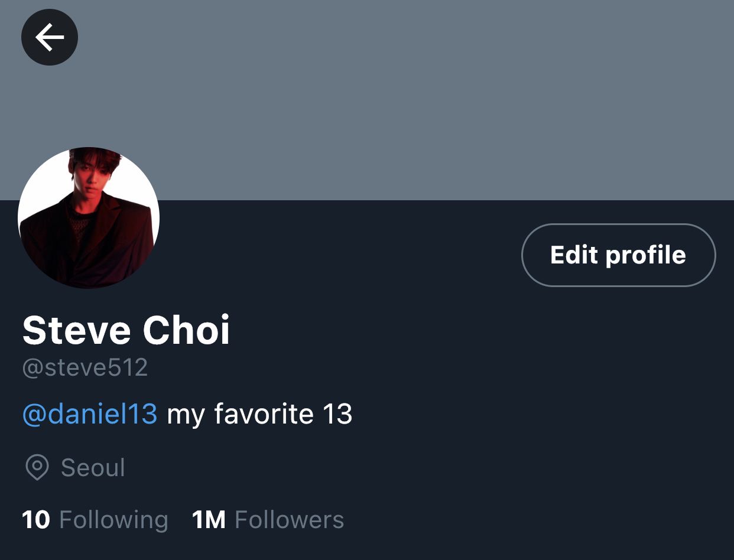Click the bold "10" following count
Screen dimensions: 734x560
point(36,520)
